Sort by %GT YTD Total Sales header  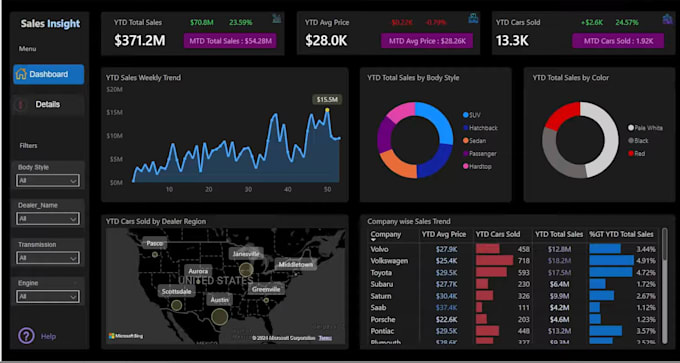tap(621, 234)
